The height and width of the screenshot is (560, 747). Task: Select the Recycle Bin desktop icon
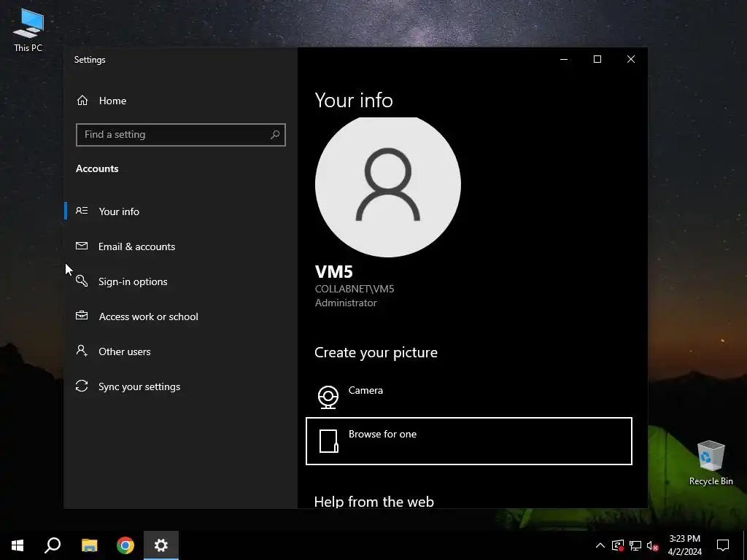pyautogui.click(x=711, y=462)
